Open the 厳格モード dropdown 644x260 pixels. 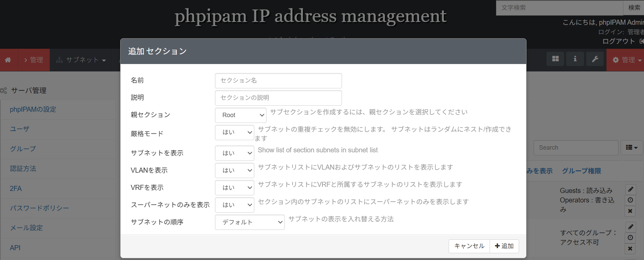coord(234,132)
